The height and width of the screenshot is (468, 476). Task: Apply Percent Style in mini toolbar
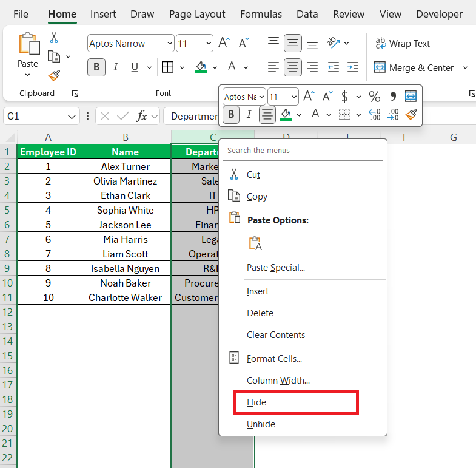pos(375,97)
